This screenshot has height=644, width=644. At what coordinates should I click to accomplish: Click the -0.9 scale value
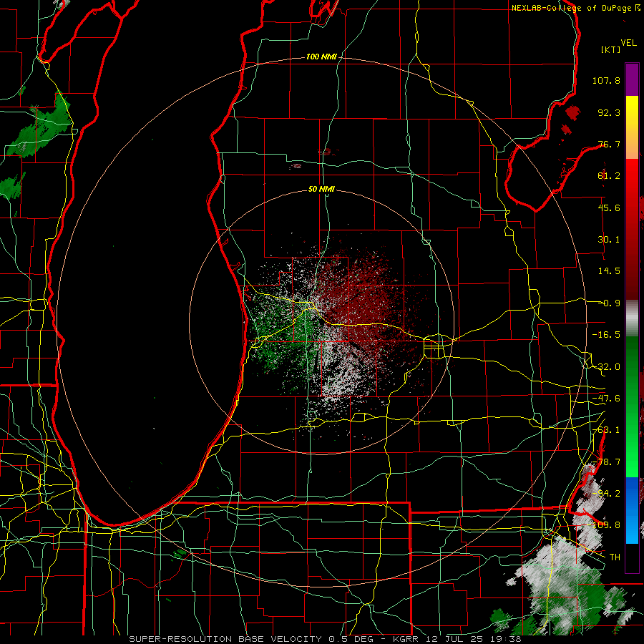610,303
